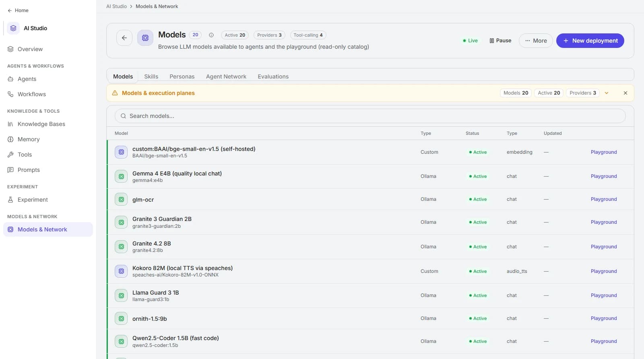This screenshot has height=359, width=644.
Task: Switch to the Personas tab
Action: (182, 76)
